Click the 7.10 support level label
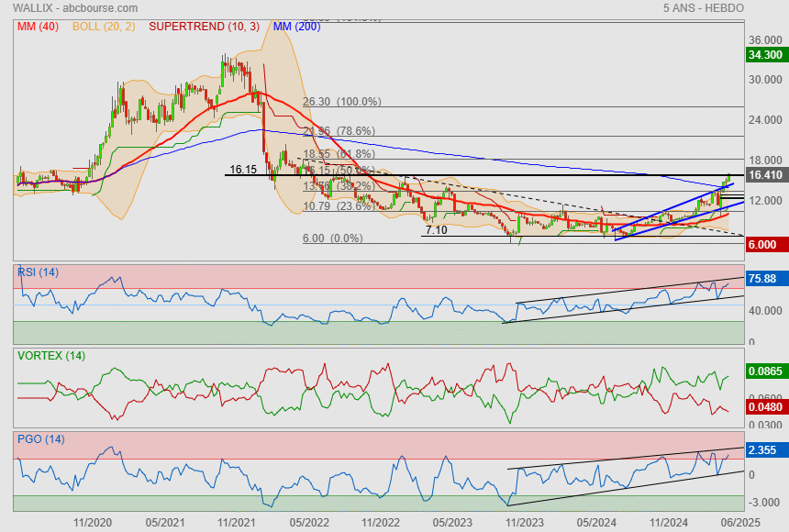The height and width of the screenshot is (532, 789). [x=437, y=230]
